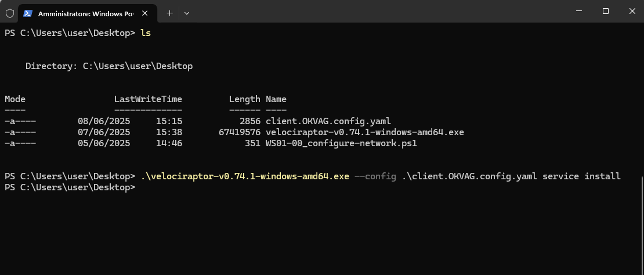The height and width of the screenshot is (275, 644).
Task: Click the time 14:46
Action: pos(169,143)
